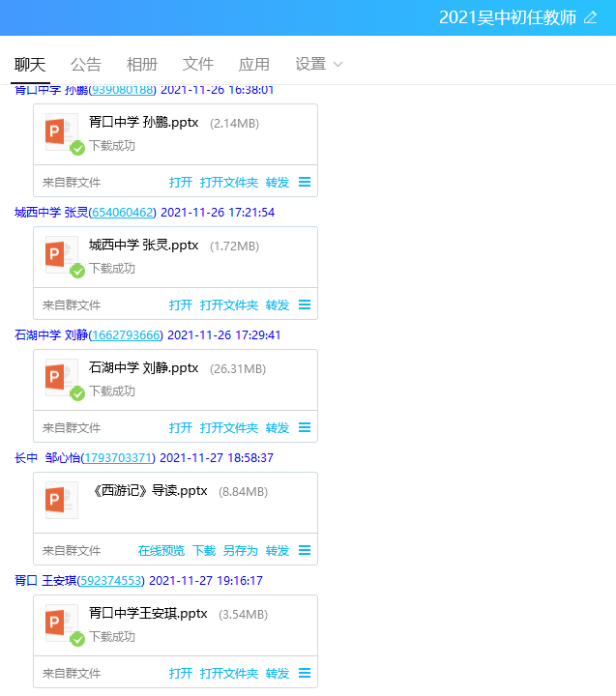
Task: Click the PowerPoint icon of 城西中学 张灵.pptx
Action: coord(62,254)
